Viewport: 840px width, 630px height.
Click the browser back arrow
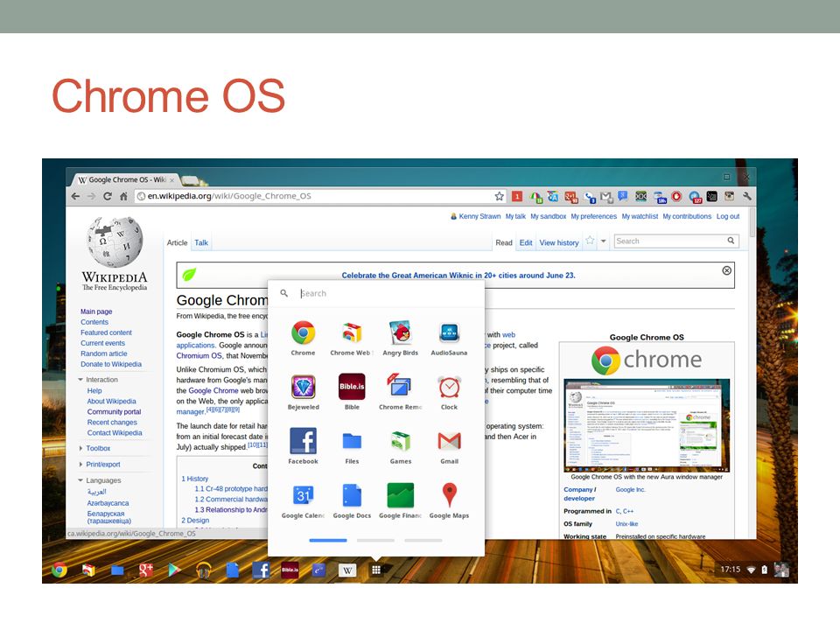coord(75,196)
